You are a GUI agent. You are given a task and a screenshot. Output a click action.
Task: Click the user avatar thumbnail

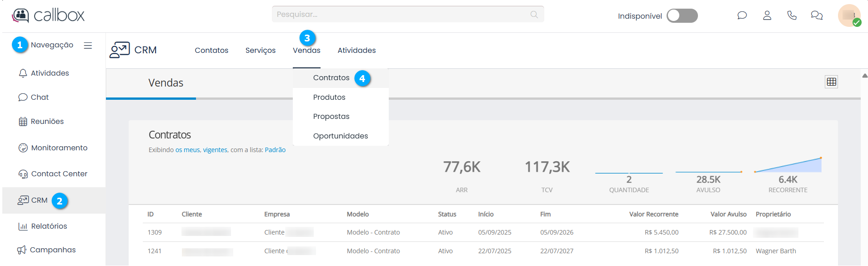pyautogui.click(x=848, y=15)
